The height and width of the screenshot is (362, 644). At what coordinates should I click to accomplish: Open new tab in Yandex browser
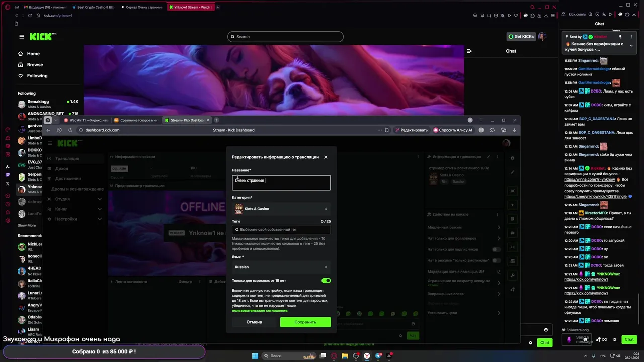(216, 120)
